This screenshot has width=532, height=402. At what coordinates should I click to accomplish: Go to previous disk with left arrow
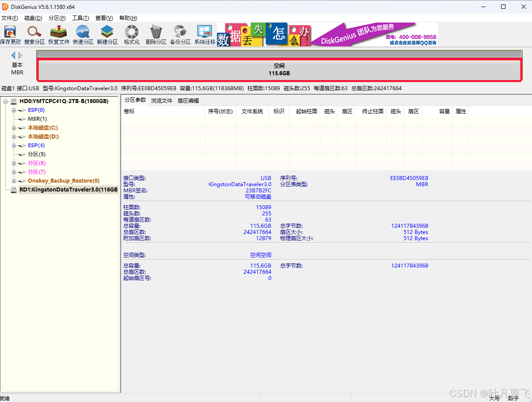click(13, 55)
